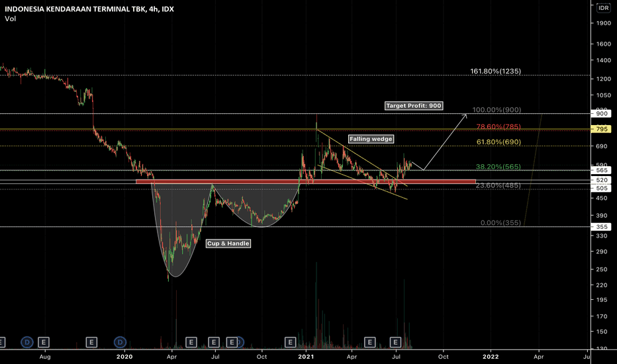Open the IDR currency selector
Viewport: 617px width, 364px height.
pyautogui.click(x=603, y=8)
